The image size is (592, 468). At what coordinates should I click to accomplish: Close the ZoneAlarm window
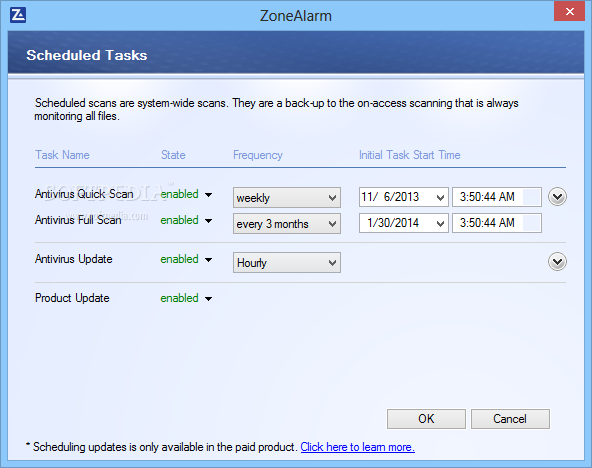pos(569,11)
